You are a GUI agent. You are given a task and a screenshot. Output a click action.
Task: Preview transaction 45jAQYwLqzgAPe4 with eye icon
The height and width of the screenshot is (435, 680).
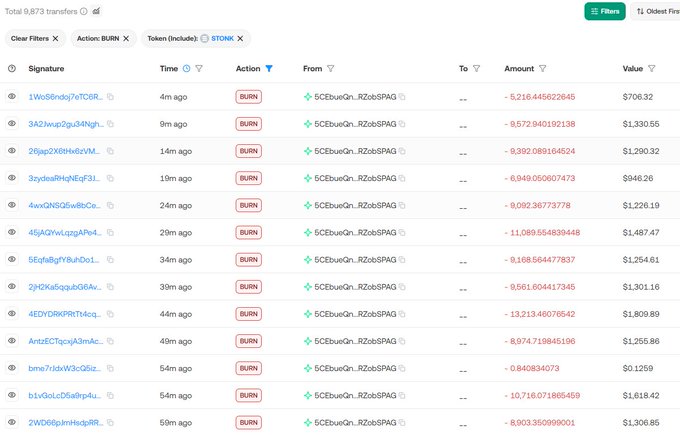coord(12,232)
